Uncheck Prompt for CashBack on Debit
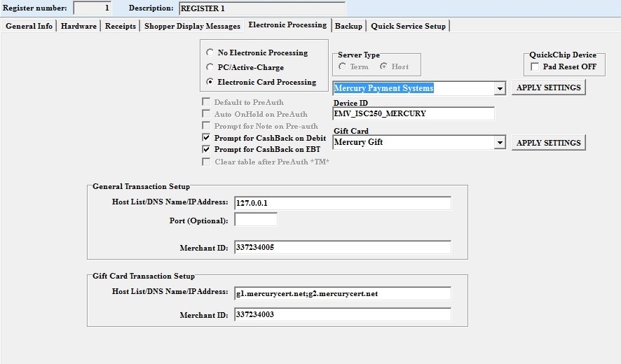This screenshot has height=364, width=621. 207,138
